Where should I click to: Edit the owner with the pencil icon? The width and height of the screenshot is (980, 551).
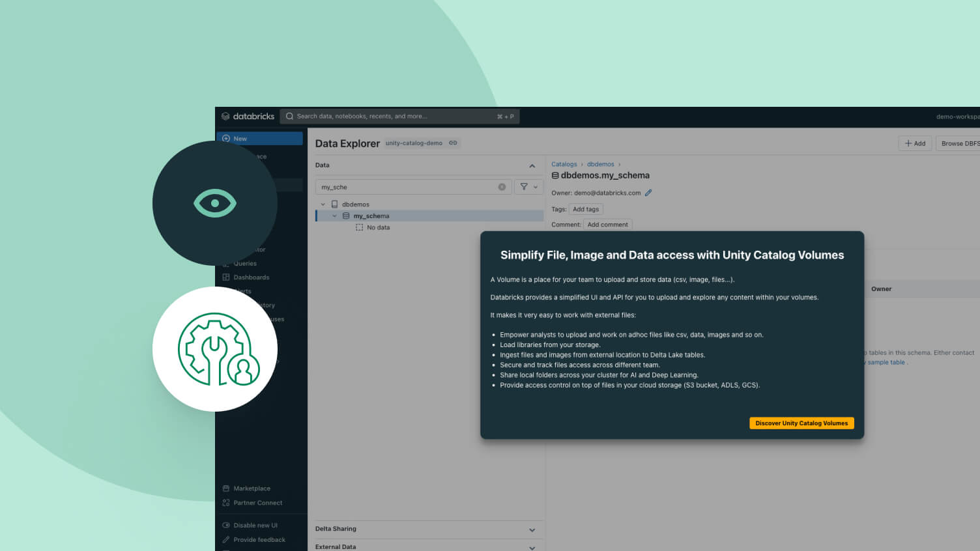(x=648, y=193)
